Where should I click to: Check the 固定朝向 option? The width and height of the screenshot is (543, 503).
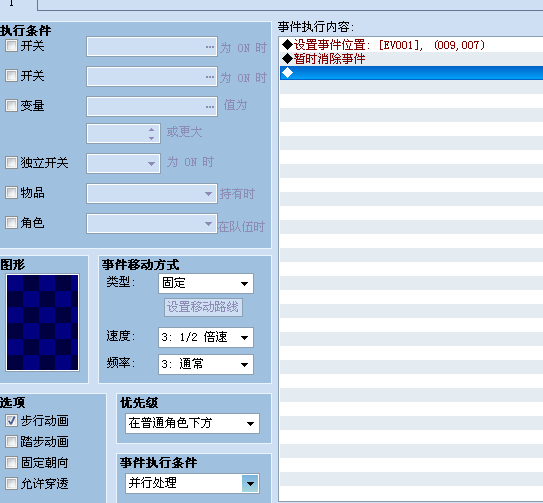11,462
